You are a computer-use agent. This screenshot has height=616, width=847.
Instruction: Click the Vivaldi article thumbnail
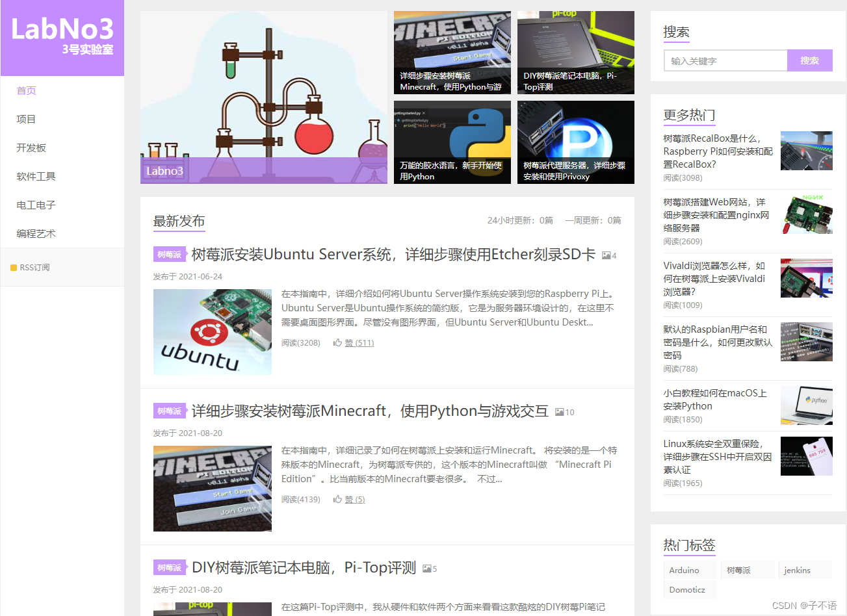coord(807,278)
